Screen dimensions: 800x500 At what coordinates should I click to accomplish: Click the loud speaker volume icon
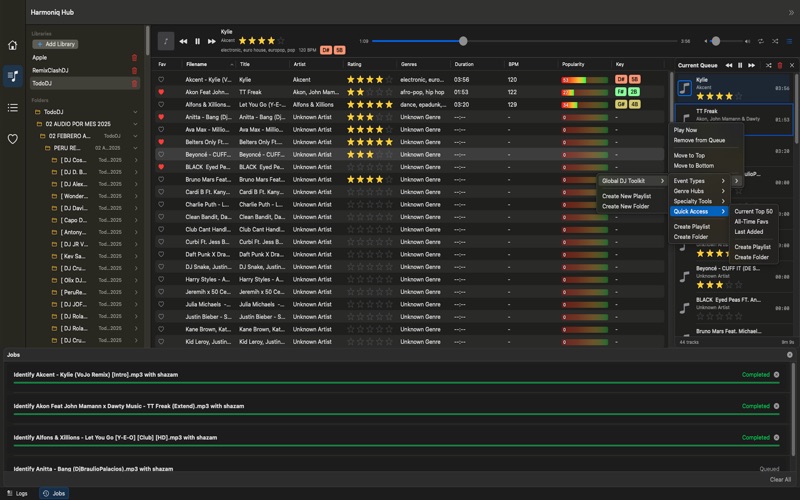click(747, 41)
